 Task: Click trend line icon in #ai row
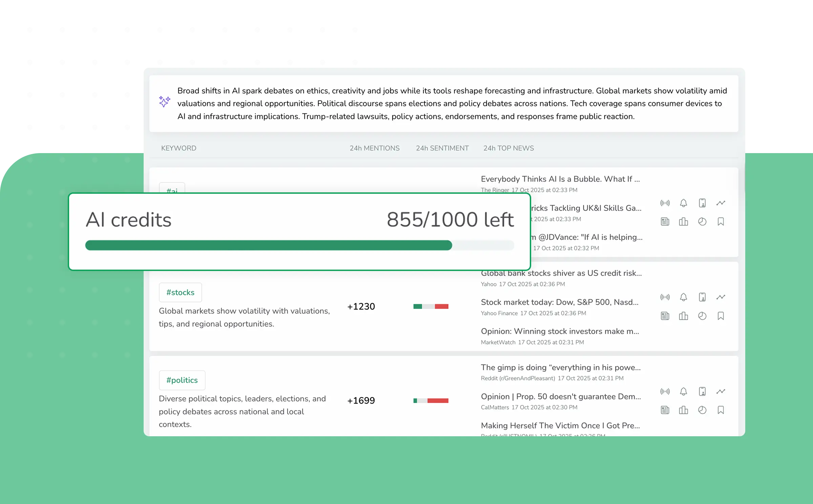(721, 203)
